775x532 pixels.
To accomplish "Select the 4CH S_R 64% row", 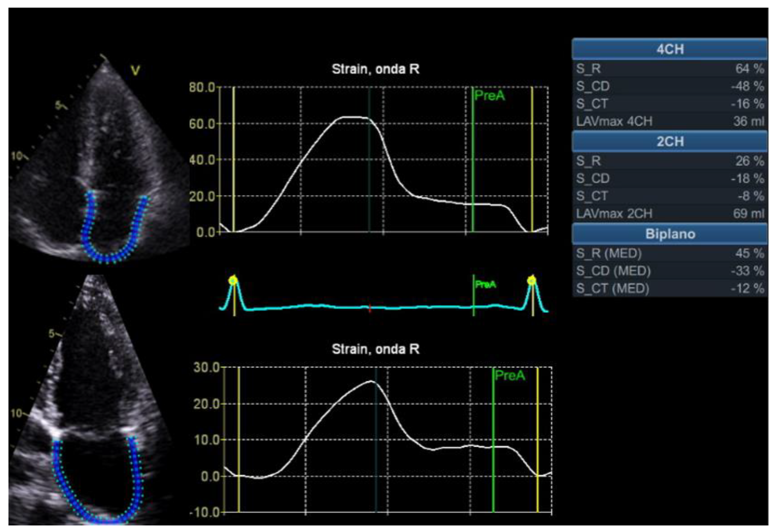I will [x=670, y=69].
